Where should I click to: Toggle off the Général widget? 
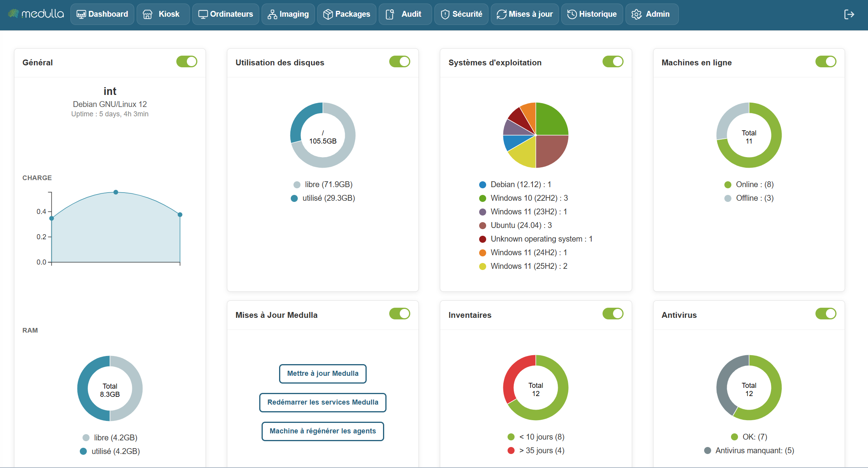(187, 61)
